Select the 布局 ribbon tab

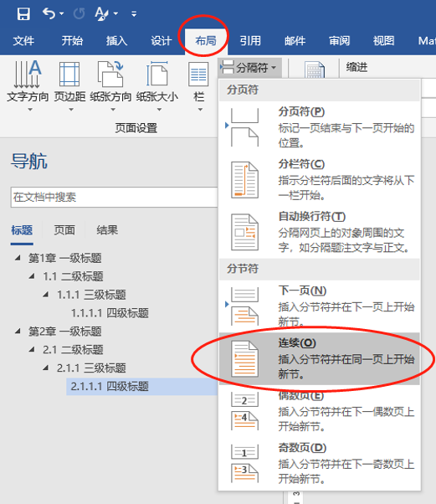click(206, 41)
